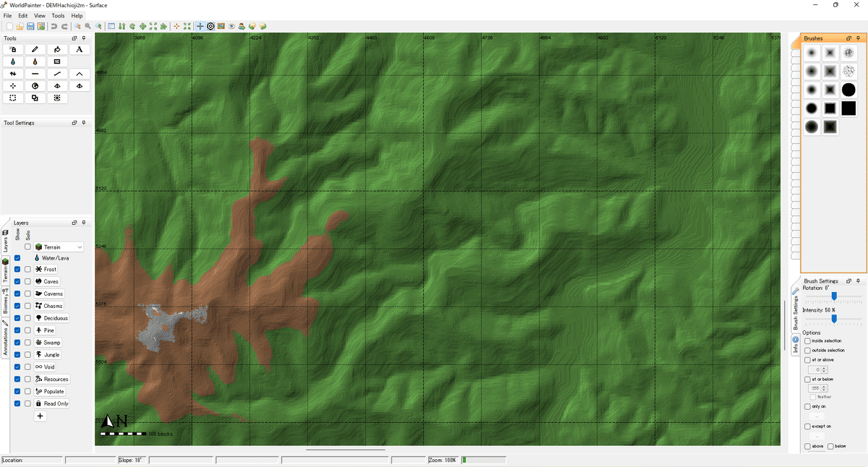The width and height of the screenshot is (868, 467).
Task: Click the Redo arrow in toolbar
Action: (x=64, y=27)
